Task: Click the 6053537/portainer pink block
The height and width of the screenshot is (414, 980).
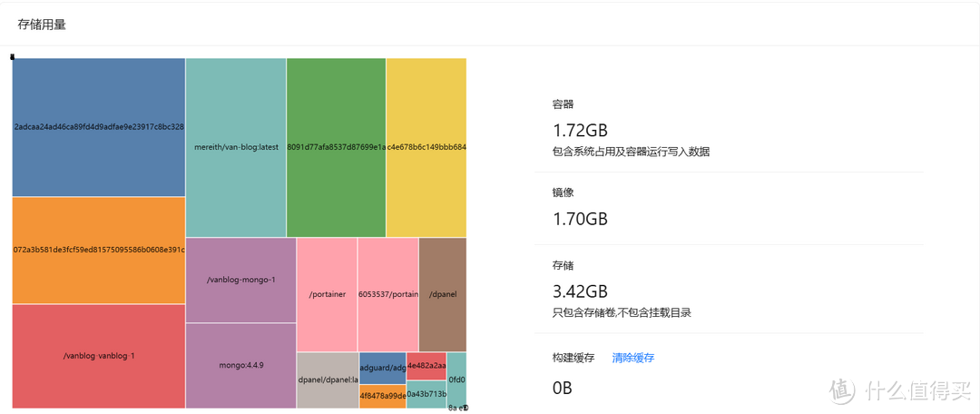Action: [x=388, y=294]
